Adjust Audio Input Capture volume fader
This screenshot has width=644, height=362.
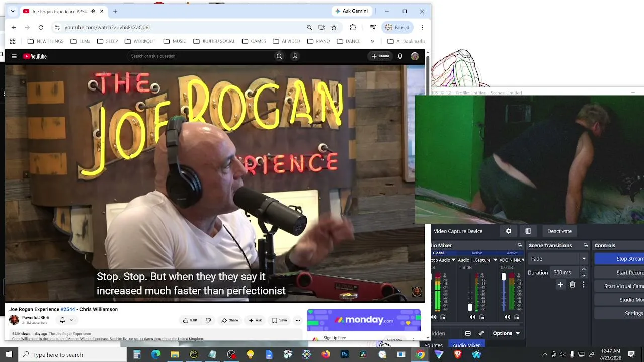click(x=470, y=307)
